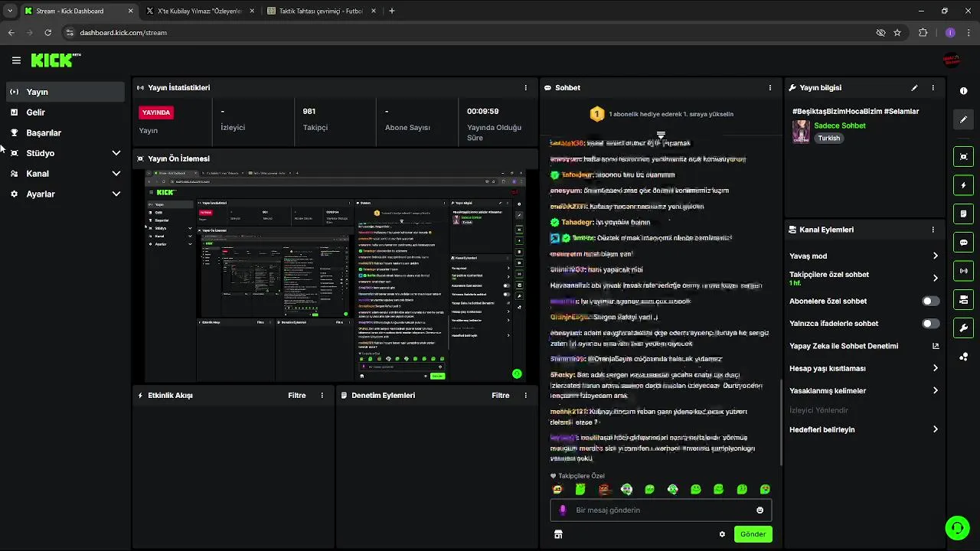Focus the Bir mesaj gönderin input field
980x551 pixels.
click(661, 510)
